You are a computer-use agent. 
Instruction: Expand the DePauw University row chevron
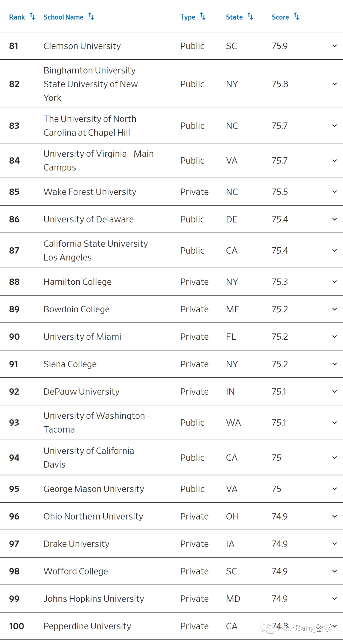click(334, 392)
